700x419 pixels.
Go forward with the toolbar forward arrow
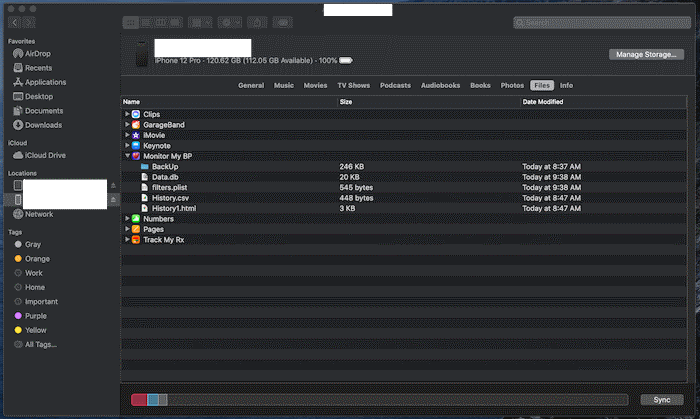coord(29,22)
